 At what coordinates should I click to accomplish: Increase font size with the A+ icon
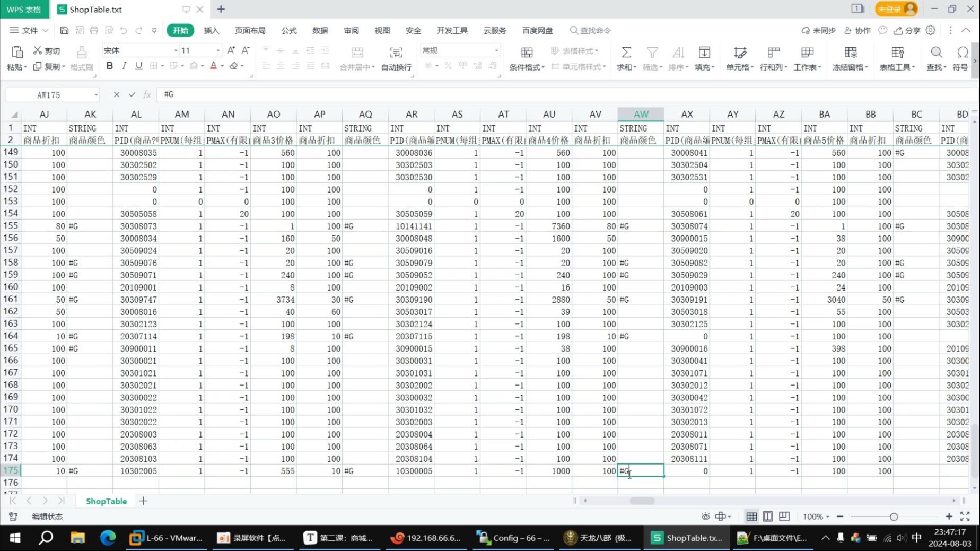tap(231, 50)
